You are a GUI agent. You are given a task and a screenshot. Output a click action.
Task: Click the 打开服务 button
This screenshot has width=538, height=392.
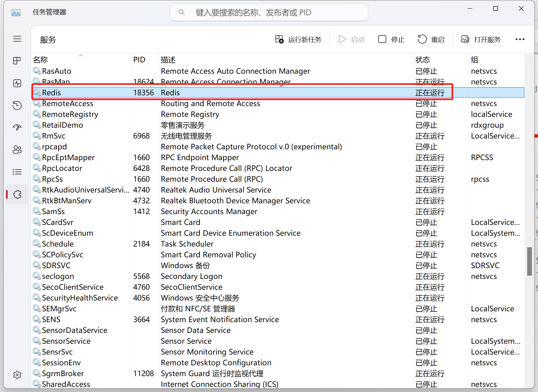pos(481,39)
